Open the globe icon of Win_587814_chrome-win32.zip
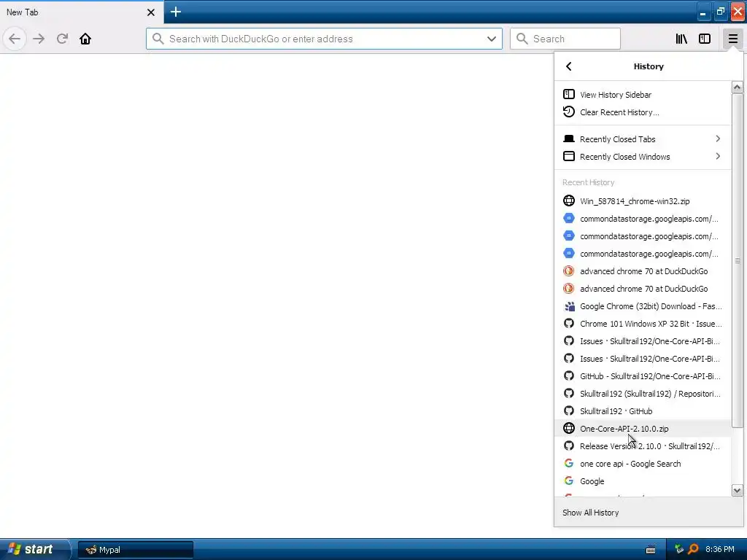This screenshot has height=560, width=747. [x=568, y=201]
